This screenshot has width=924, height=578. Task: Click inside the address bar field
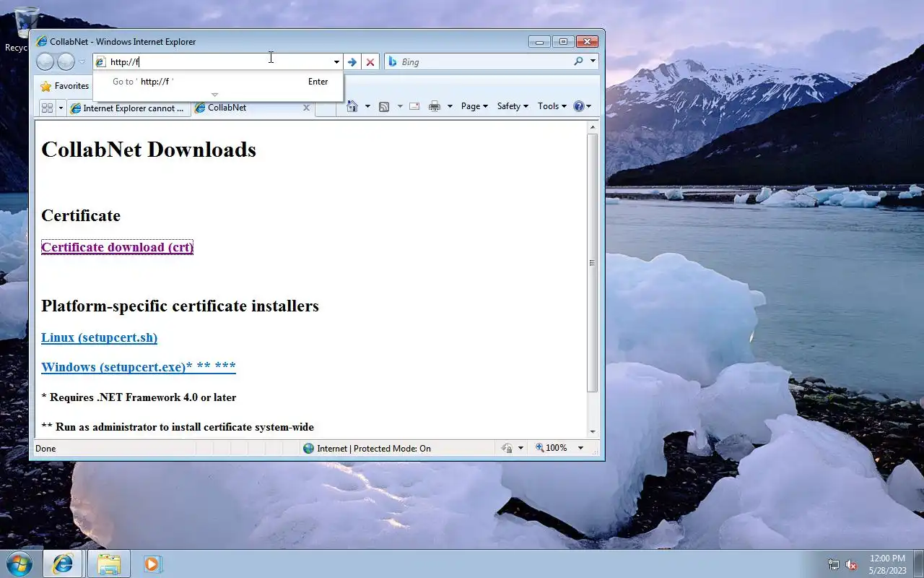click(219, 62)
